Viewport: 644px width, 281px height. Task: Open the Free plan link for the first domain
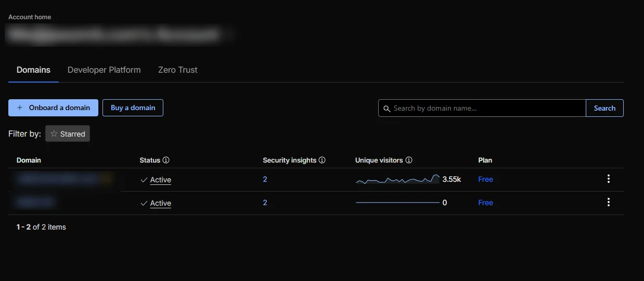tap(485, 179)
